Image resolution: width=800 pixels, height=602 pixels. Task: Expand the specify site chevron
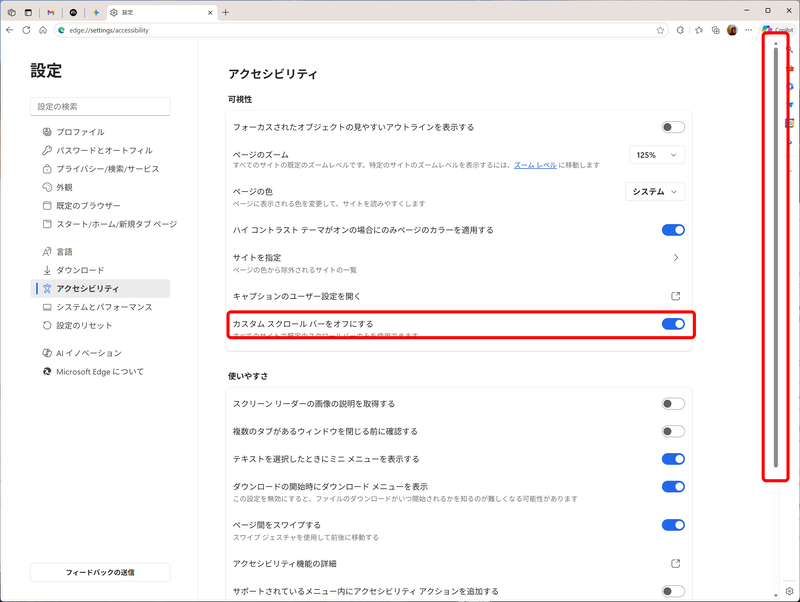coord(675,258)
